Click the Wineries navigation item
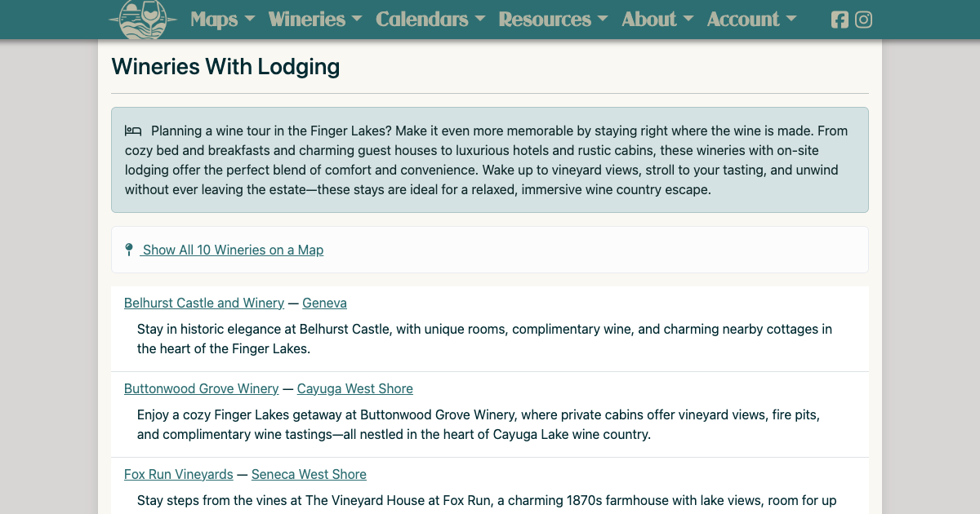Viewport: 980px width, 514px height. [306, 19]
